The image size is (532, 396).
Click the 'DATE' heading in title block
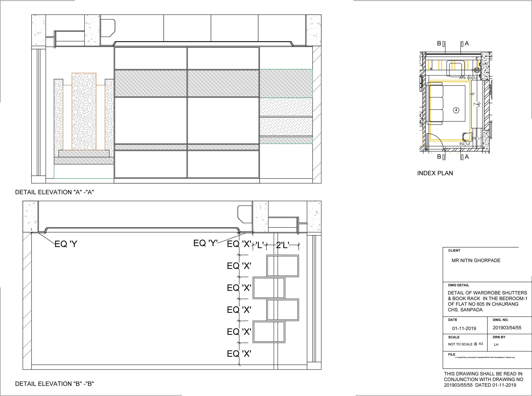[452, 320]
